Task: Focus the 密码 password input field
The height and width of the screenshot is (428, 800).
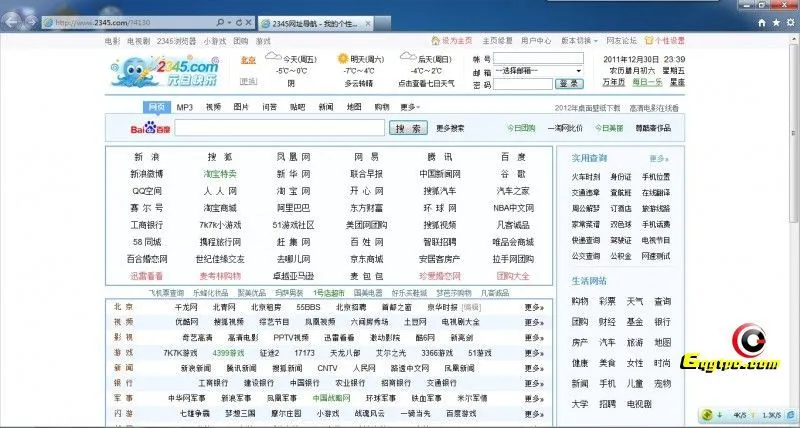Action: point(523,84)
